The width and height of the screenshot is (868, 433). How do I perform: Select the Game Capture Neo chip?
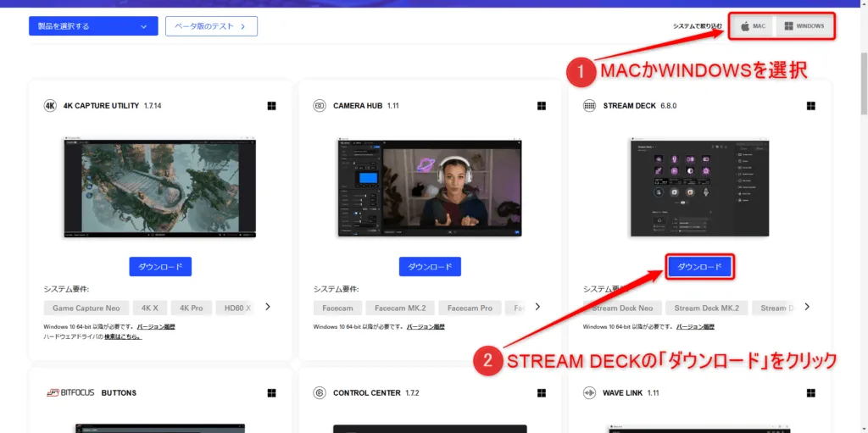(86, 308)
